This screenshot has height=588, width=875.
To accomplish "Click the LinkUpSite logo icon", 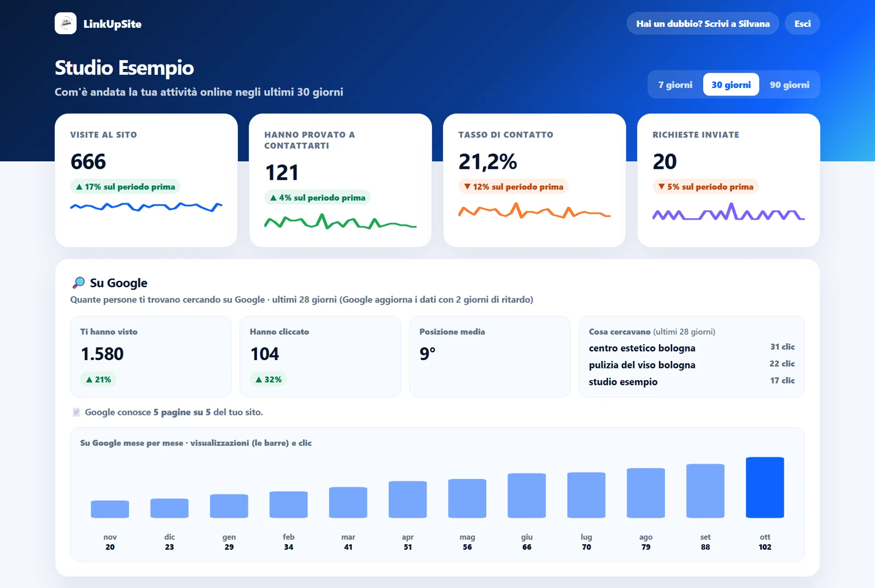I will pos(66,23).
